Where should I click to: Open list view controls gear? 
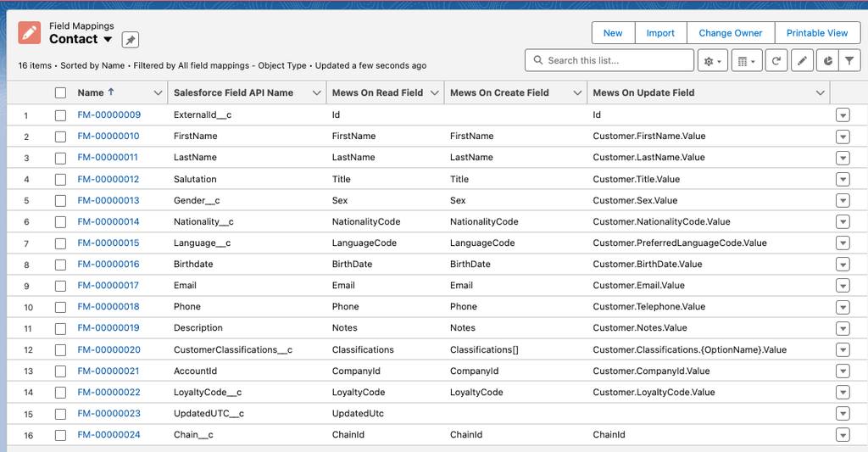pos(712,60)
